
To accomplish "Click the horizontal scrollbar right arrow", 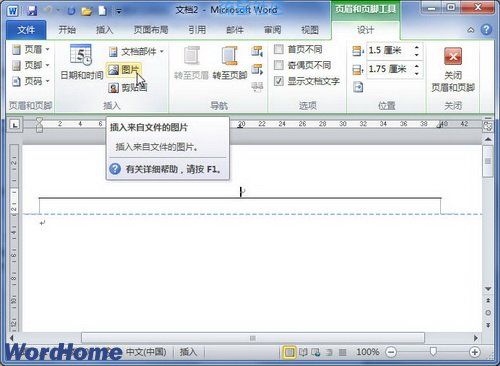I will [x=476, y=338].
